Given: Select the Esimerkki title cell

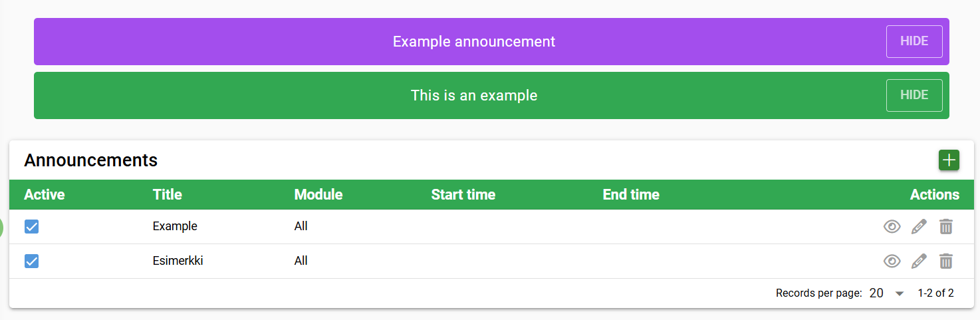Looking at the screenshot, I should point(178,261).
